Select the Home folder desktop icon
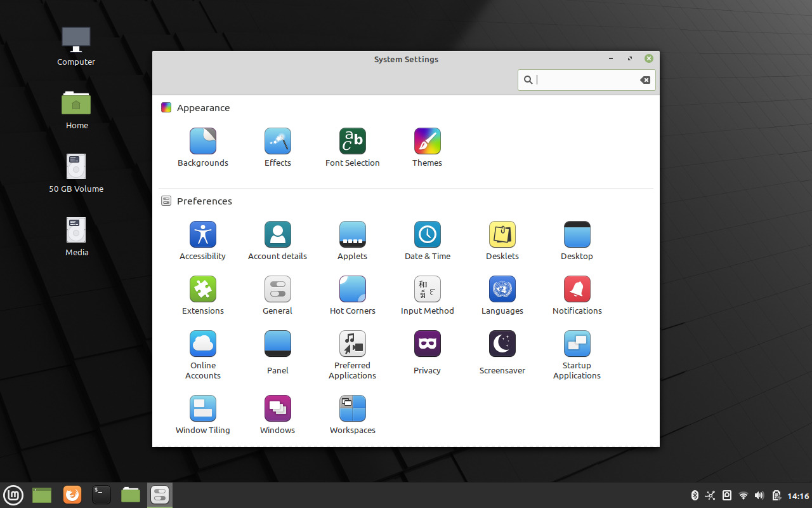This screenshot has width=812, height=508. tap(77, 110)
